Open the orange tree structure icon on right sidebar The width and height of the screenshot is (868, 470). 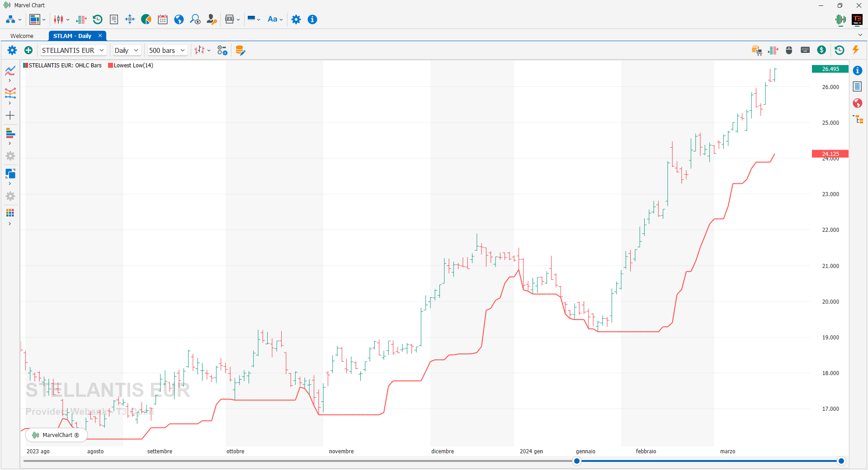858,119
